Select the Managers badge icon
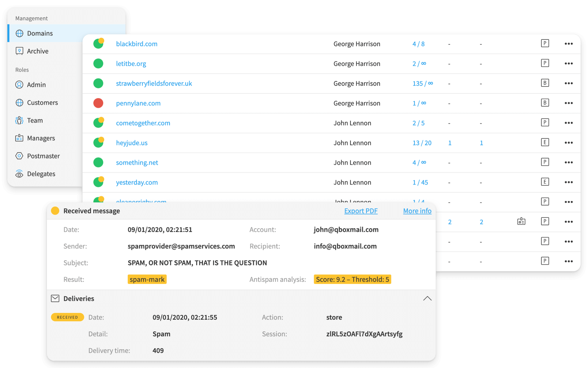The width and height of the screenshot is (588, 368). [20, 138]
